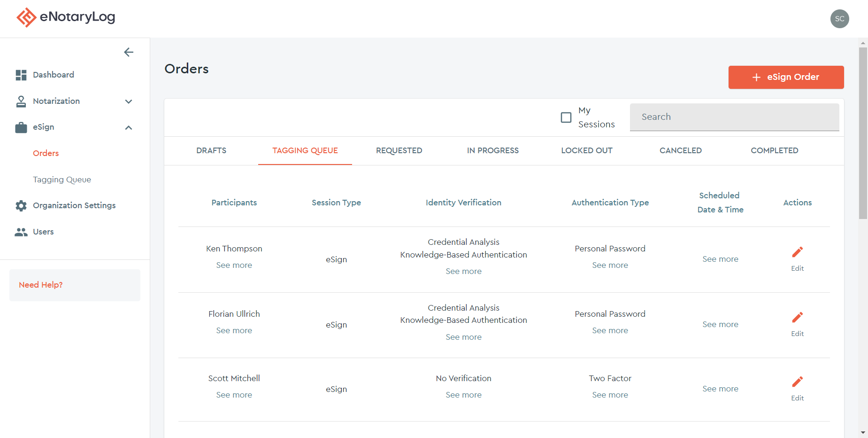Collapse sidebar with the back arrow
Screen dimensions: 868x438
(129, 52)
